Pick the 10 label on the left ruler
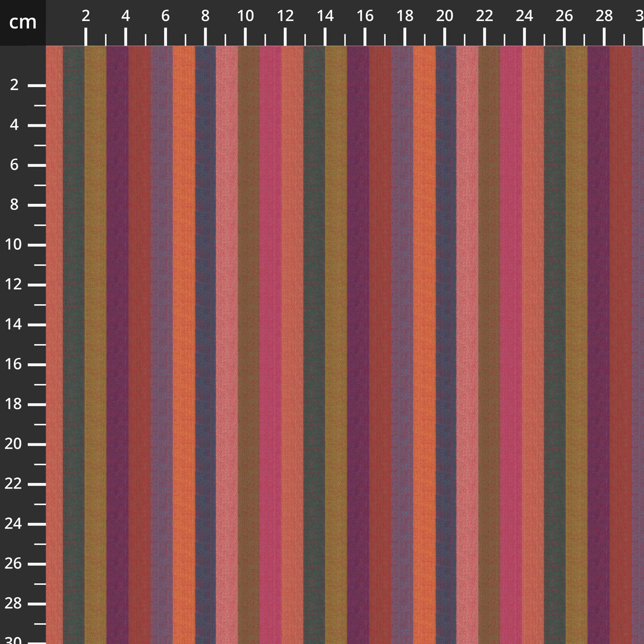 click(13, 245)
